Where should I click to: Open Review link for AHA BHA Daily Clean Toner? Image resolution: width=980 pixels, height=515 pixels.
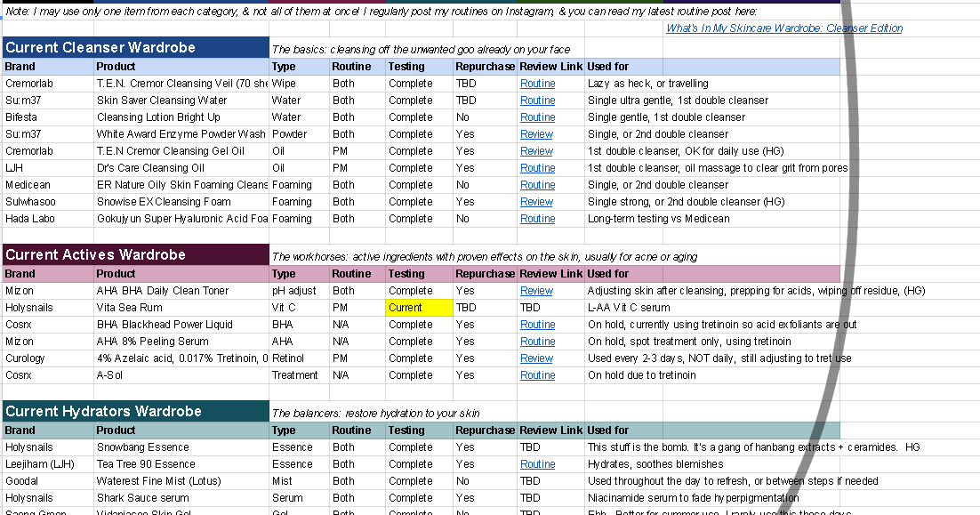pyautogui.click(x=536, y=291)
